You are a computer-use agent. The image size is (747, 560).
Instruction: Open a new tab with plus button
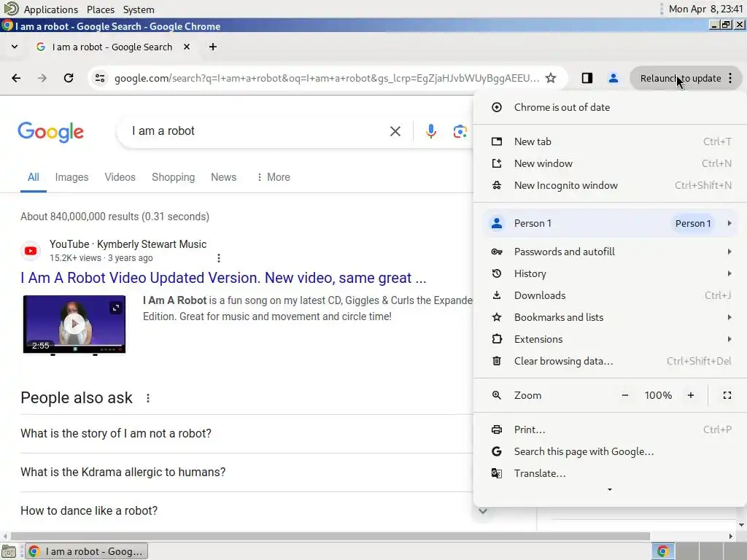pyautogui.click(x=213, y=47)
